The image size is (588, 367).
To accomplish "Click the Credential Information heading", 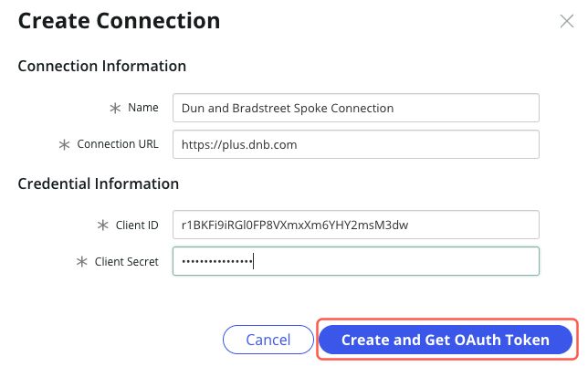I will click(x=99, y=183).
